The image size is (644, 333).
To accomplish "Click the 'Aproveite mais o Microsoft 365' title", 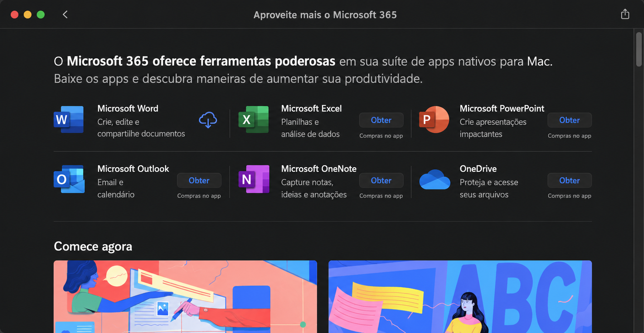I will click(x=325, y=15).
